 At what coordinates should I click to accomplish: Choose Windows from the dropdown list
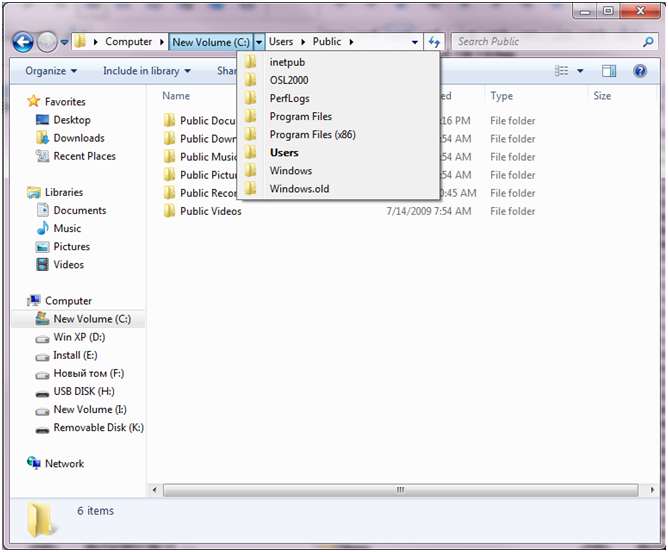338,171
